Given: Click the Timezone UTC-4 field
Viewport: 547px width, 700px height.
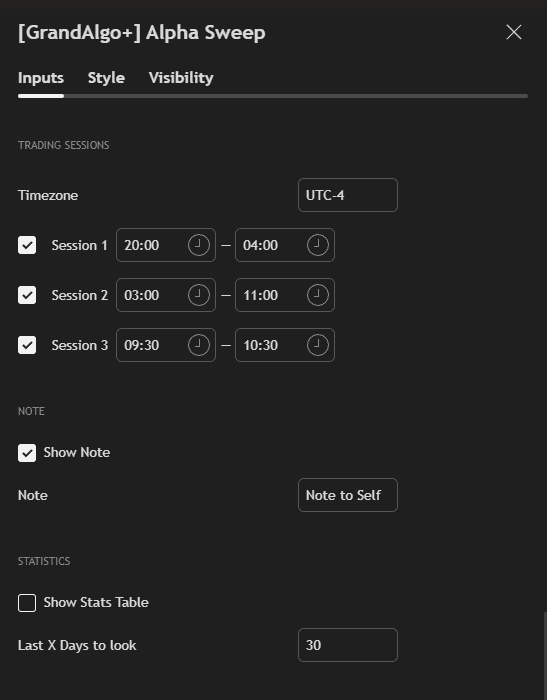Looking at the screenshot, I should [x=348, y=195].
